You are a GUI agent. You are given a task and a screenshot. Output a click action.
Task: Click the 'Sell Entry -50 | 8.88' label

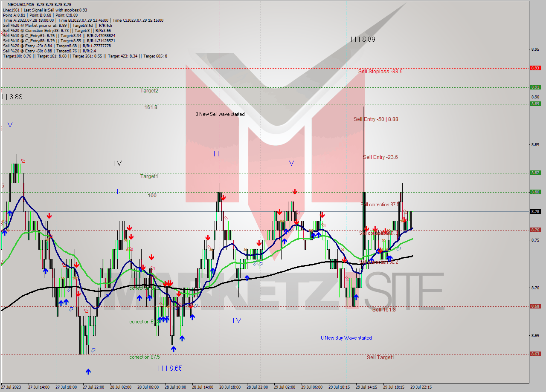[376, 119]
